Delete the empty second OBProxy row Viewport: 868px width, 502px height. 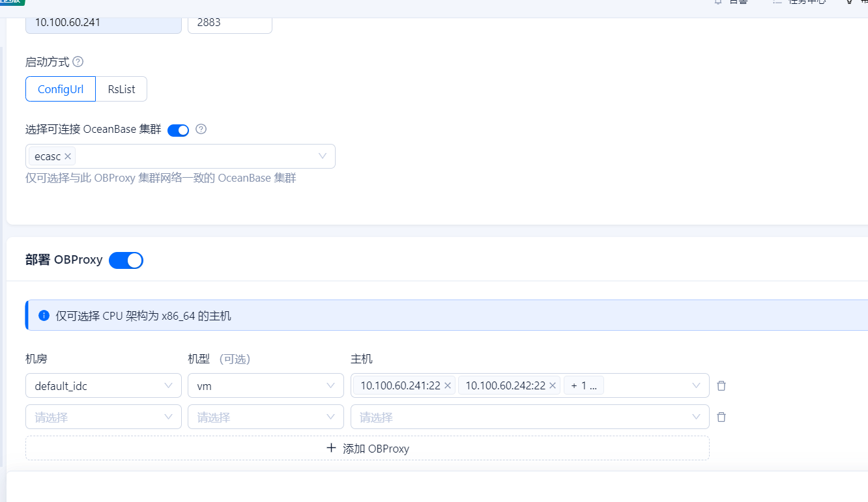[721, 417]
